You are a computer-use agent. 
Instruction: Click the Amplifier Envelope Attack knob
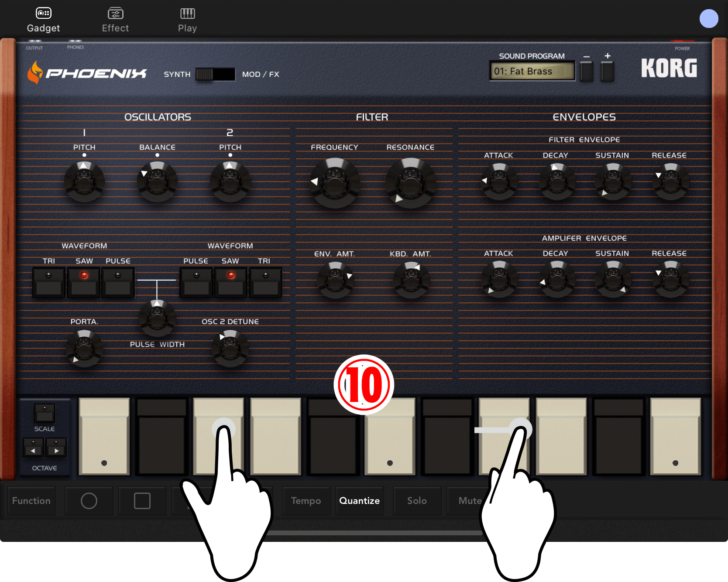499,279
